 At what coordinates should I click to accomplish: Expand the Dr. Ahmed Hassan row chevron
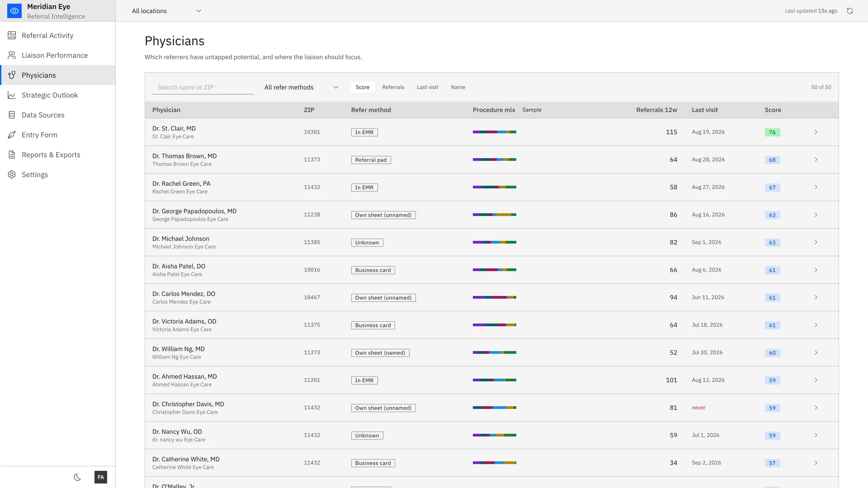816,380
